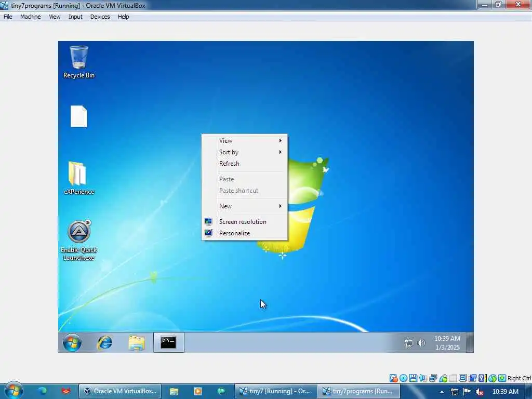This screenshot has height=399, width=532.
Task: Click guest clock showing 1/3/2025
Action: point(447,343)
